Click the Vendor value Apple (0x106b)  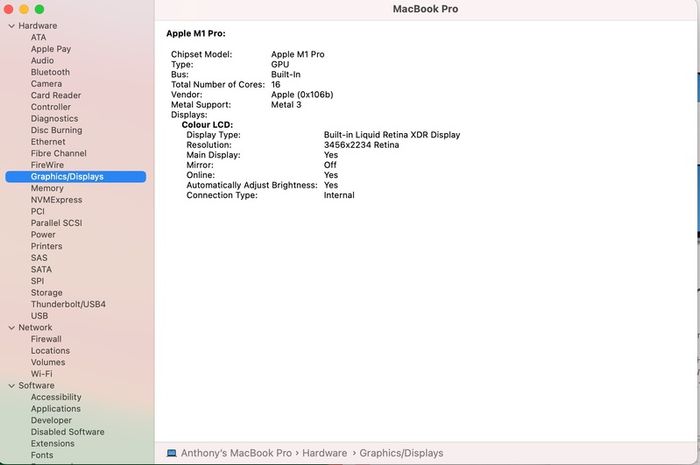tap(302, 95)
